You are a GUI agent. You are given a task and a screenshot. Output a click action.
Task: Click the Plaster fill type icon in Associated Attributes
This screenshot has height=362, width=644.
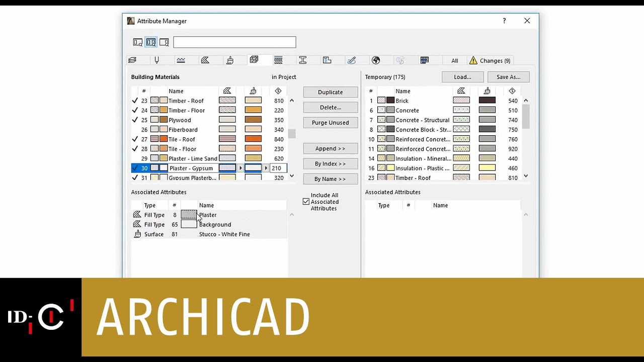(137, 215)
